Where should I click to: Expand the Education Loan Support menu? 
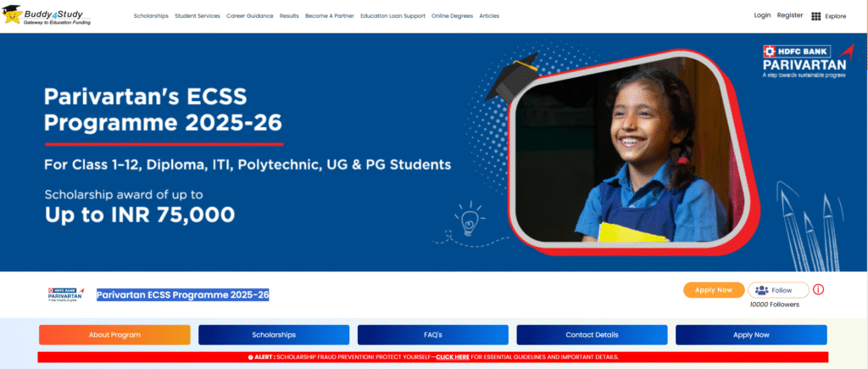click(392, 16)
